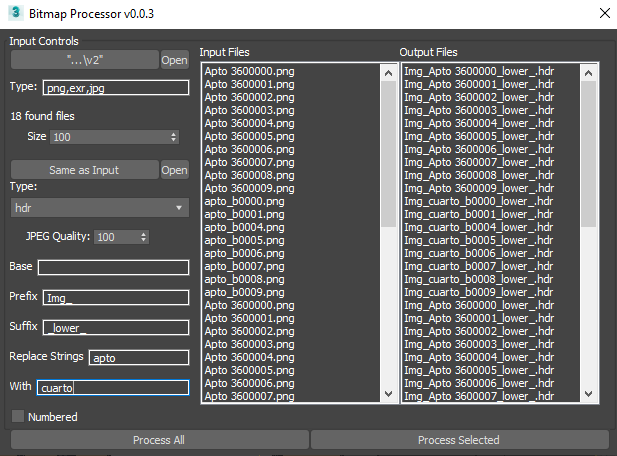Image resolution: width=617 pixels, height=456 pixels.
Task: Close the Bitmap Processor window
Action: pyautogui.click(x=605, y=13)
